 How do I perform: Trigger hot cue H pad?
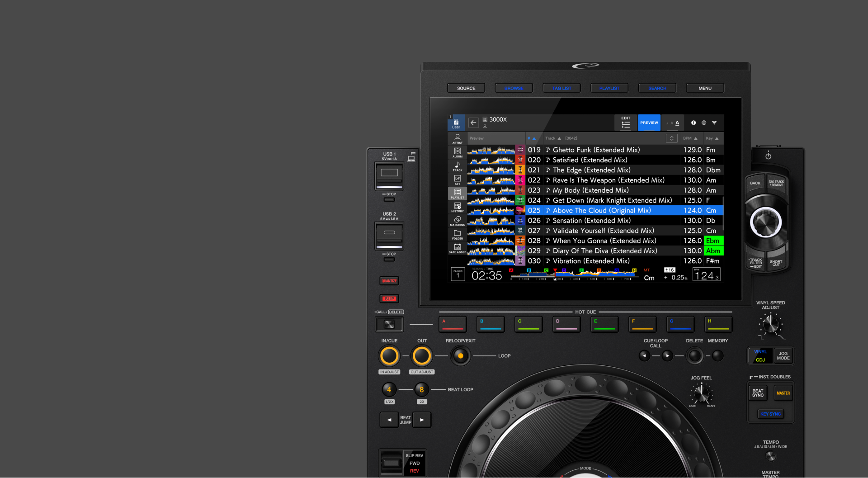click(718, 324)
